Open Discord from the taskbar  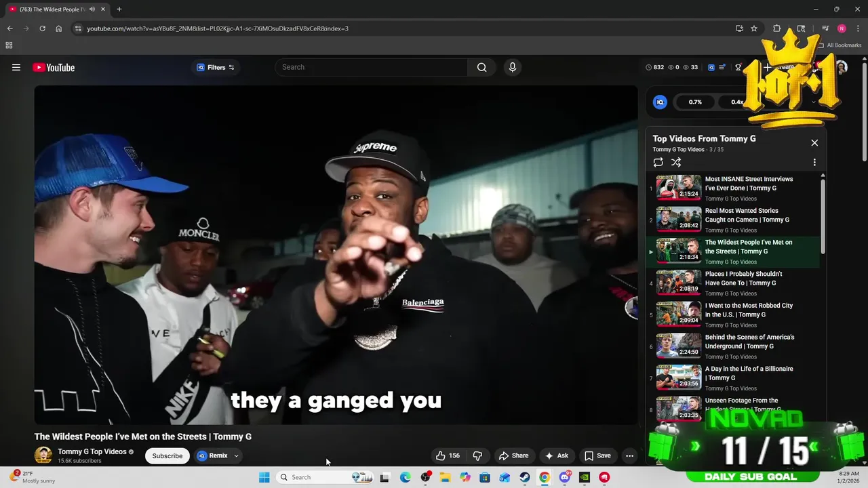pos(564,477)
